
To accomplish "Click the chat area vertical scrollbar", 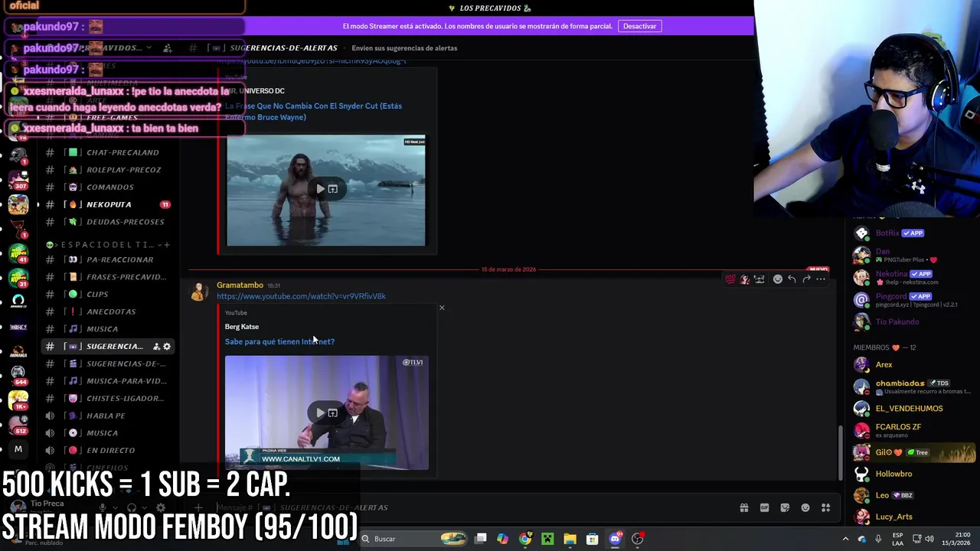I will click(840, 452).
